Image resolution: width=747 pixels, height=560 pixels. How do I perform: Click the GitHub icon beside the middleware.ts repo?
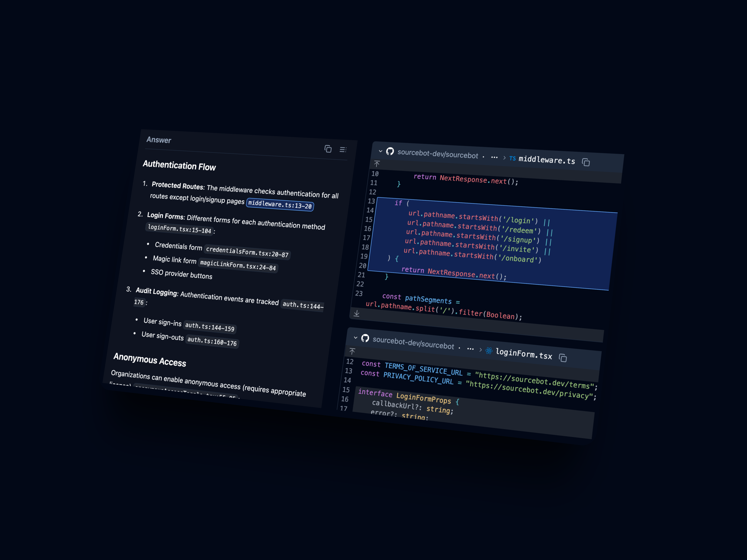point(390,151)
